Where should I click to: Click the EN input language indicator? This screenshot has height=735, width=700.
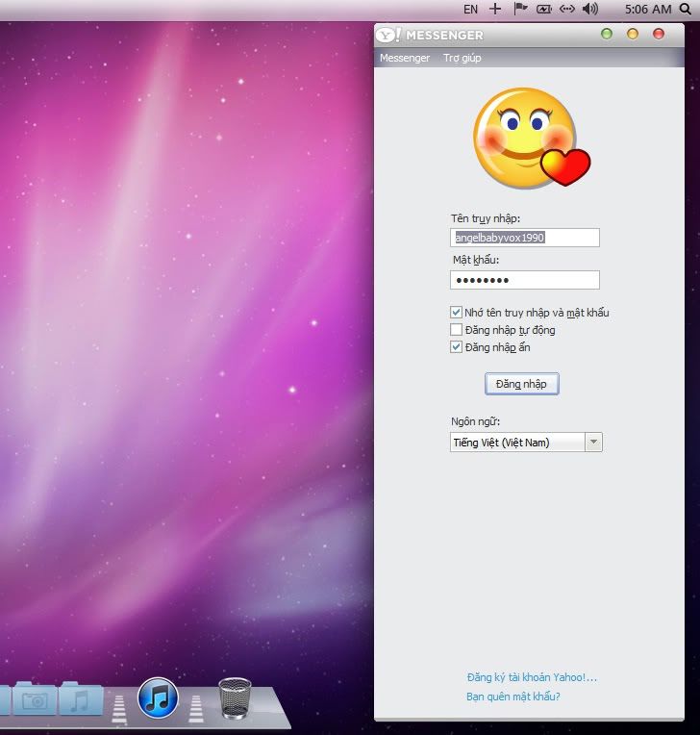point(470,10)
